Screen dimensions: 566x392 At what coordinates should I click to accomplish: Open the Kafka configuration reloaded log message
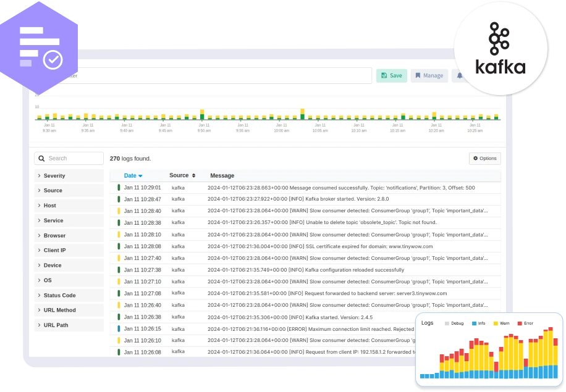306,270
